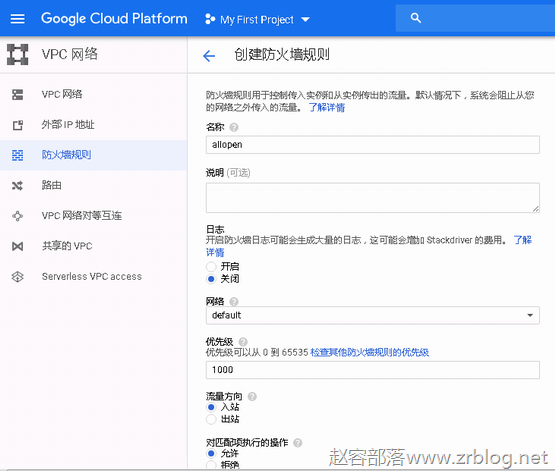Click the VPC 网络 sidebar icon

click(x=17, y=94)
